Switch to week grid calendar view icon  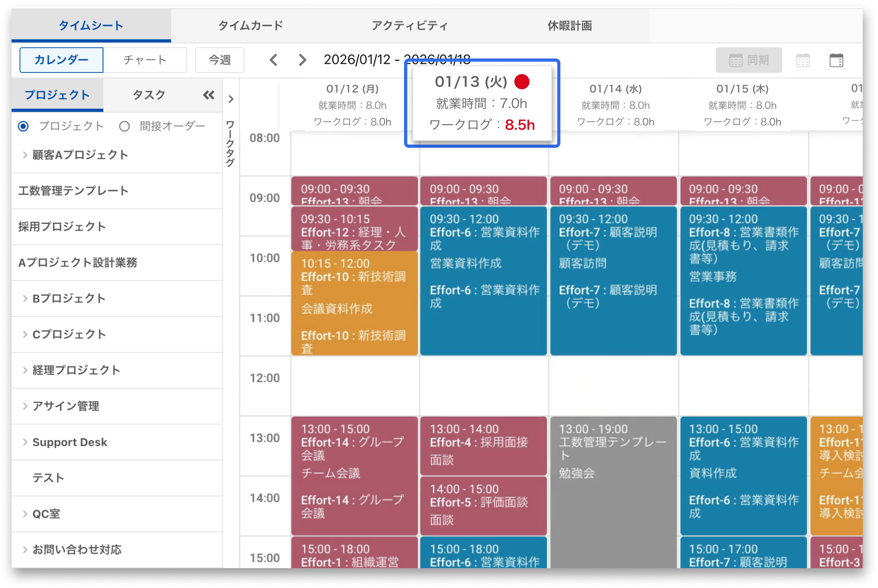coord(803,60)
